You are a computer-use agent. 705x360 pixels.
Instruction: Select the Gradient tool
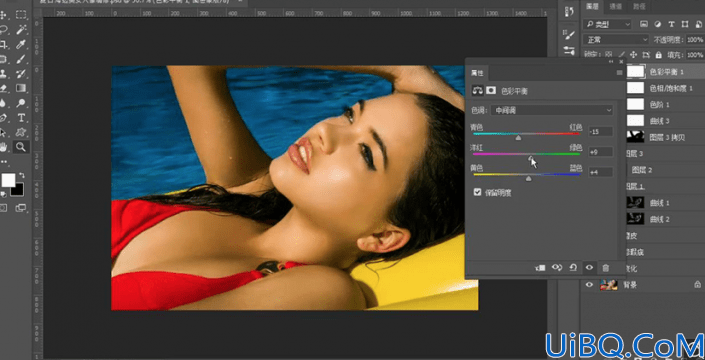[x=21, y=88]
